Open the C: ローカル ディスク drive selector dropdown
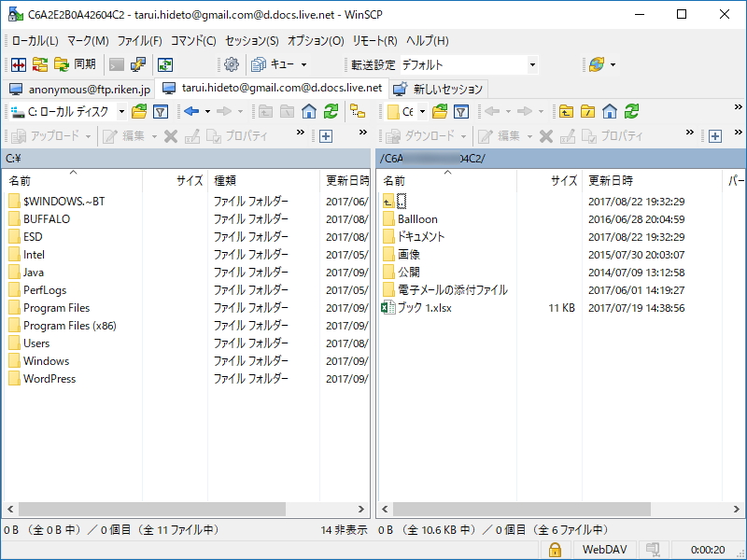 [x=121, y=112]
